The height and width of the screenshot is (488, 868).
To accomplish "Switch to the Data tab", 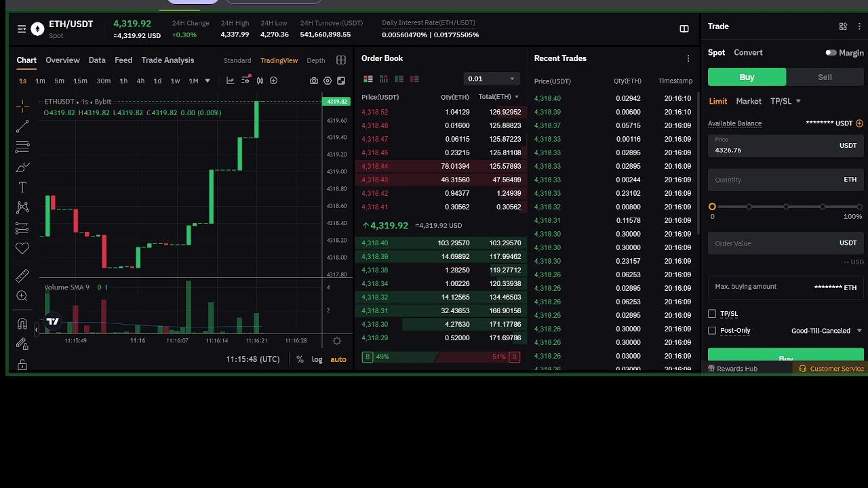I will click(x=97, y=60).
